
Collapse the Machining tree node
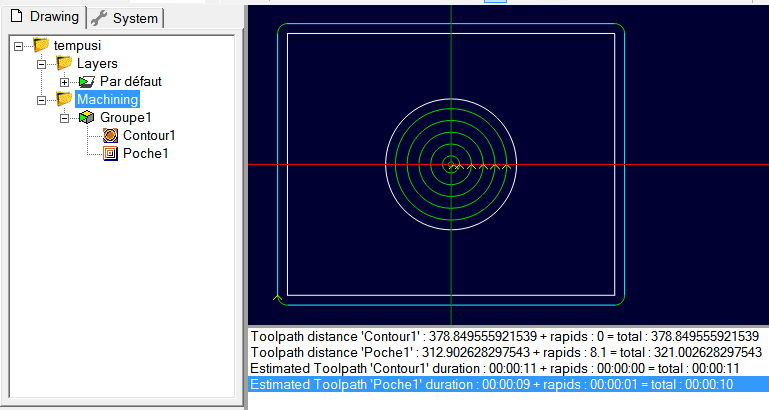pyautogui.click(x=42, y=99)
